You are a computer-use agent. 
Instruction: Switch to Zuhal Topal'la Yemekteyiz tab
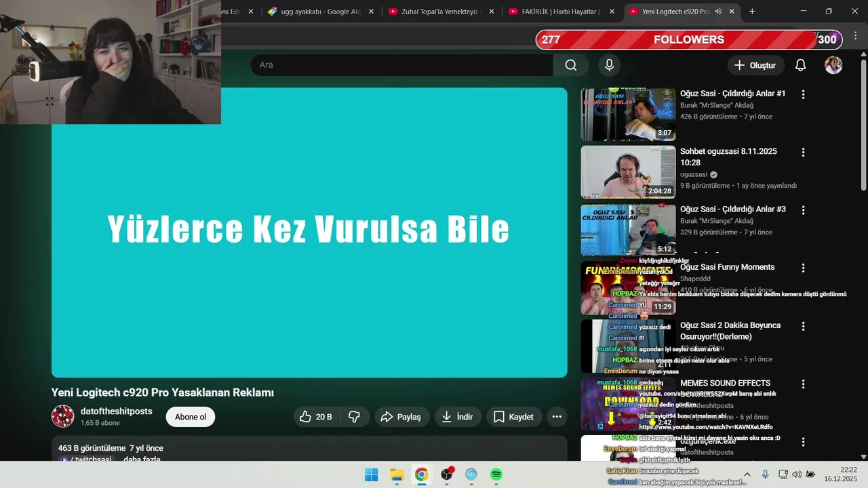click(x=442, y=12)
